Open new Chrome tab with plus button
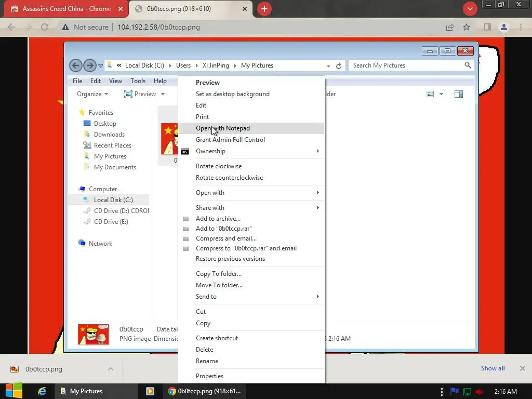Image resolution: width=532 pixels, height=399 pixels. point(264,9)
